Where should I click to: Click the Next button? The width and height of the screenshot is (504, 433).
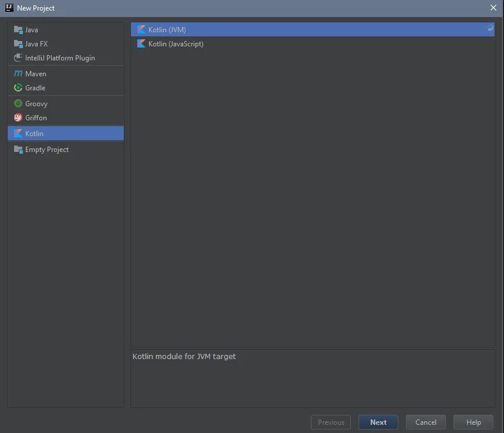(378, 422)
